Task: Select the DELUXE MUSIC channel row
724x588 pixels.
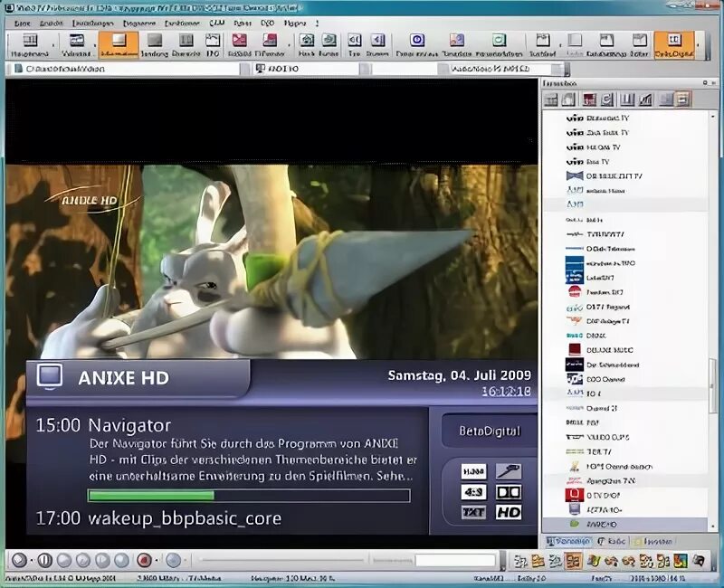Action: [x=625, y=350]
